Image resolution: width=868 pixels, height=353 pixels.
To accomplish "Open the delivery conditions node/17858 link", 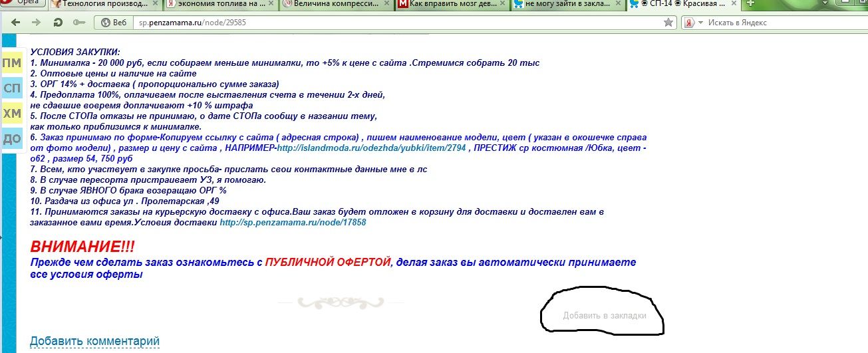I will (293, 223).
